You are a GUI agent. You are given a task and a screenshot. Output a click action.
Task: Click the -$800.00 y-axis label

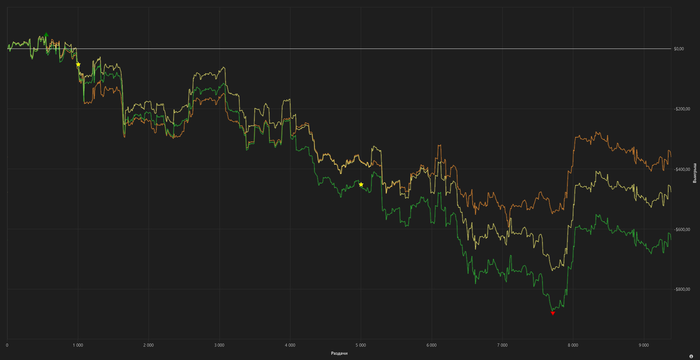point(682,289)
